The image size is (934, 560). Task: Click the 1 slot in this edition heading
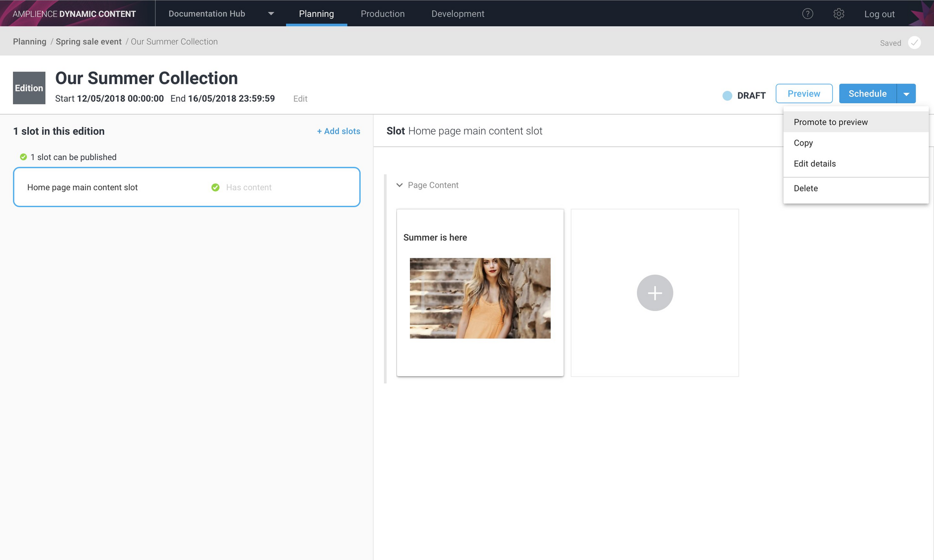point(59,131)
